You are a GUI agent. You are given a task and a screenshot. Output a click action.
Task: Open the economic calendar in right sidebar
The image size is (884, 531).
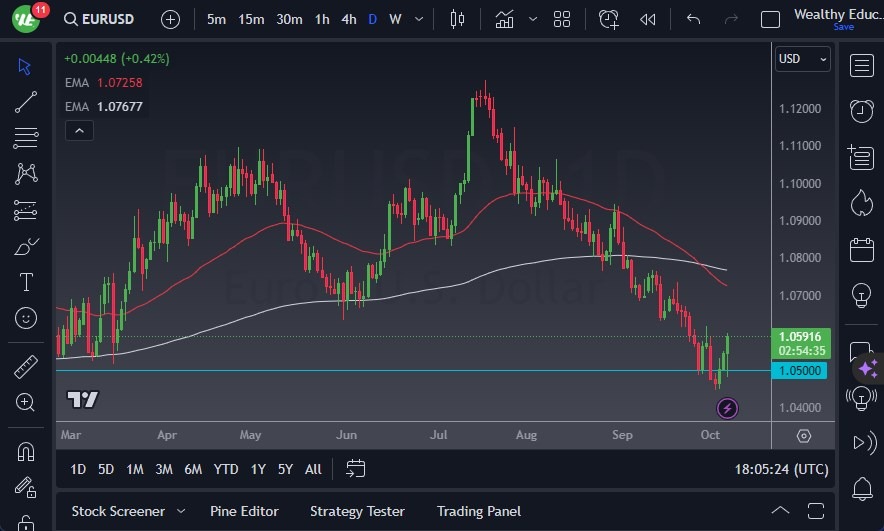tap(861, 249)
